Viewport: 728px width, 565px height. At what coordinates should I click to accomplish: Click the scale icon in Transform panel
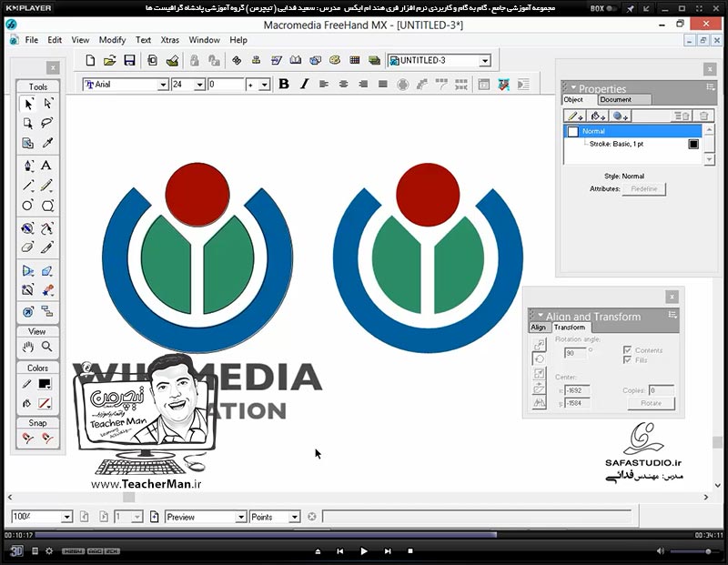539,374
